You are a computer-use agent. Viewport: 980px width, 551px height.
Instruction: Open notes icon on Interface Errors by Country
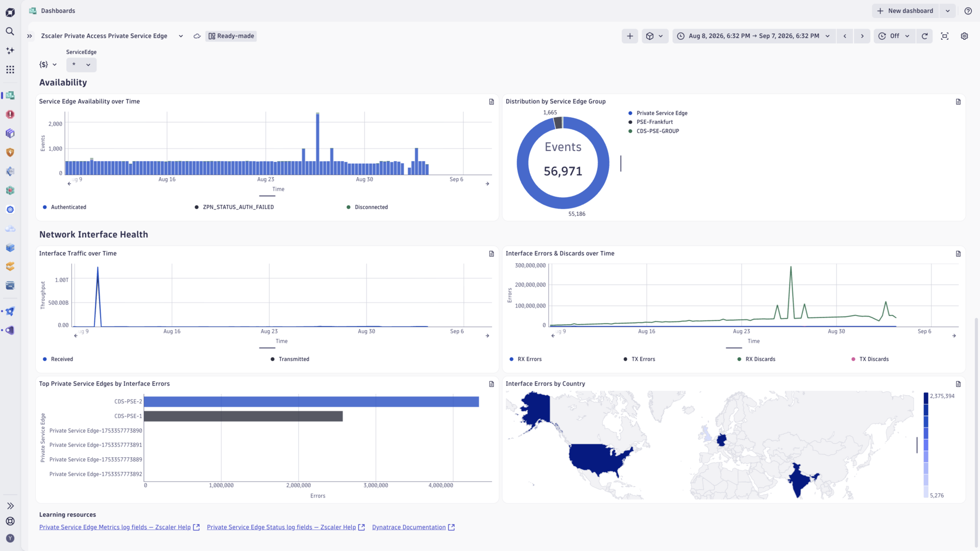pos(958,384)
